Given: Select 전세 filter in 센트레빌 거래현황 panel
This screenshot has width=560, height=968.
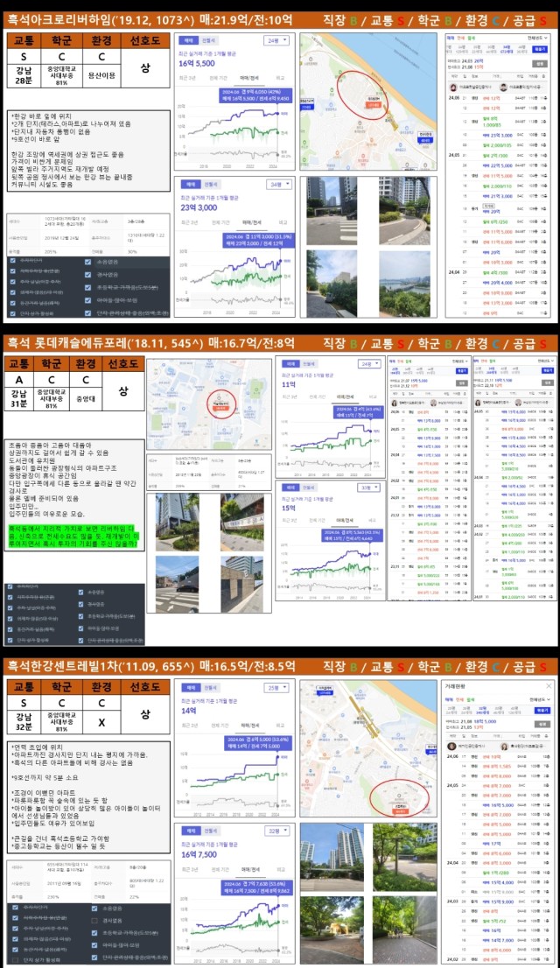Looking at the screenshot, I should [x=460, y=699].
